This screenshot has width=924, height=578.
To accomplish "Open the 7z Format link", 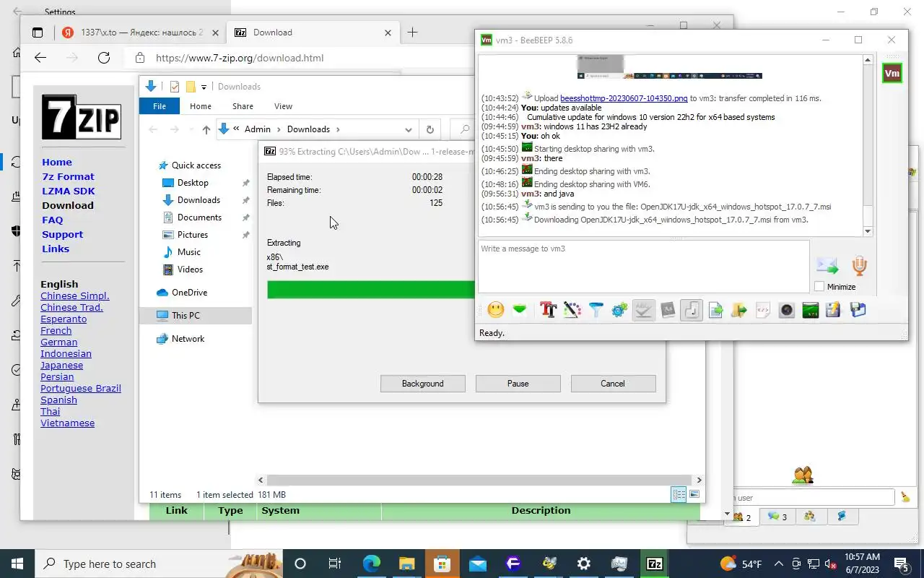I will [x=68, y=176].
